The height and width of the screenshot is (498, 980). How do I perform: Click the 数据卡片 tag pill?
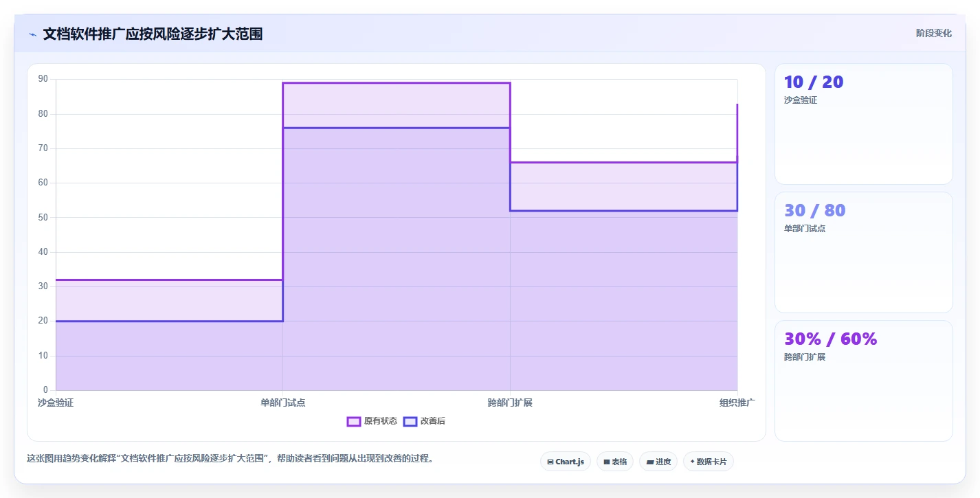click(709, 462)
